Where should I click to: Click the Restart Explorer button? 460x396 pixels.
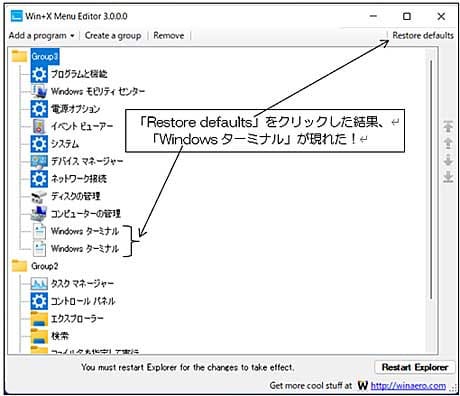coord(415,367)
